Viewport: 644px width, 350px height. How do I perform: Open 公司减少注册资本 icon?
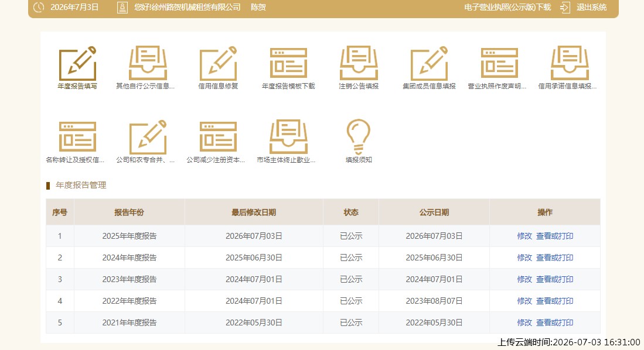[x=218, y=137]
